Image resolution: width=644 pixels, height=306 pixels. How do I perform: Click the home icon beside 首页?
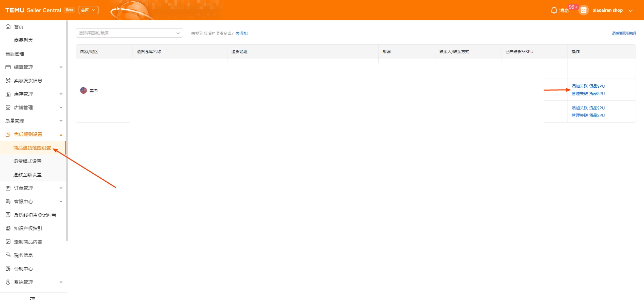(8, 27)
